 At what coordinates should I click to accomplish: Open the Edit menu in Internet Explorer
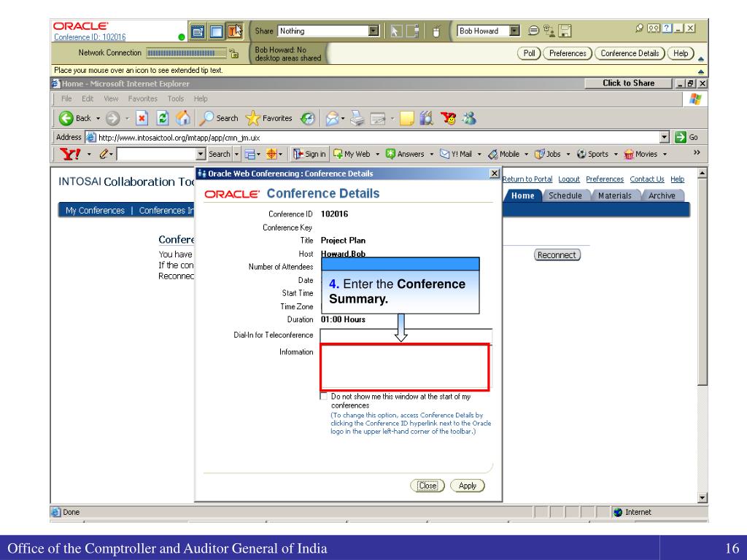tap(88, 98)
